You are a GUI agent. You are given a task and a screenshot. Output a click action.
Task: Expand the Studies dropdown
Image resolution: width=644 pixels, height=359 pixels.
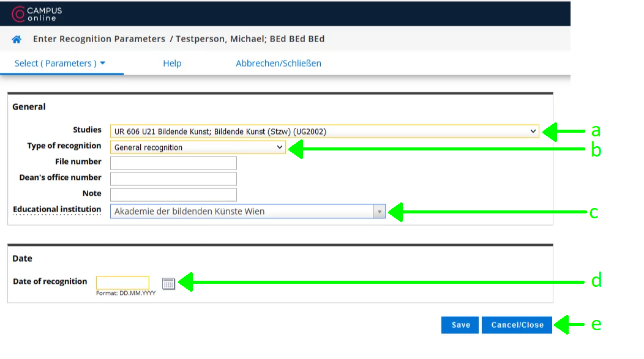[324, 131]
